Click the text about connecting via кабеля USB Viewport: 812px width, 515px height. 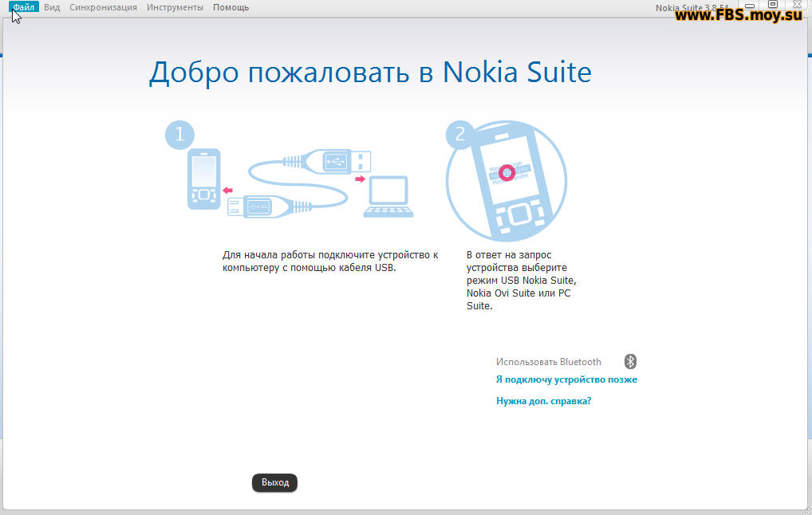pyautogui.click(x=330, y=261)
